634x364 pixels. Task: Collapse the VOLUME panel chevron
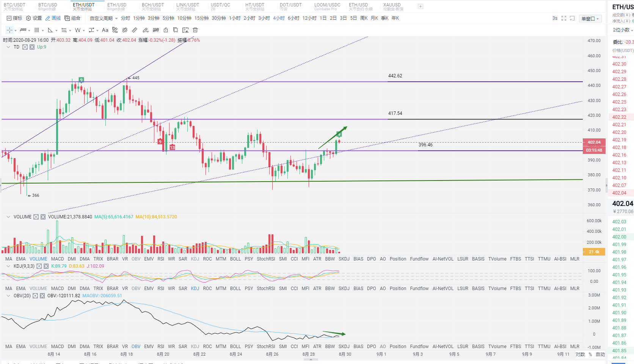[8, 217]
